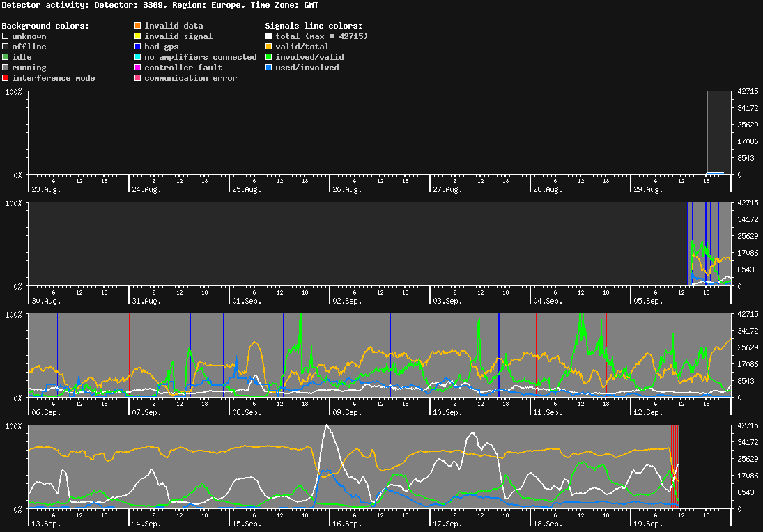Click the '01.Sep.' date label

coord(247,301)
